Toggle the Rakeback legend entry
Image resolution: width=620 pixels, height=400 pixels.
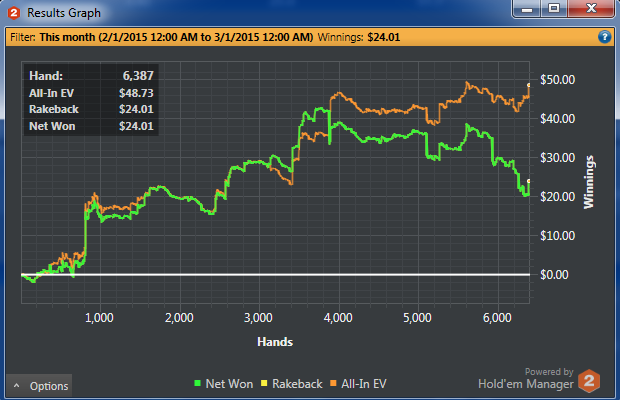click(292, 383)
